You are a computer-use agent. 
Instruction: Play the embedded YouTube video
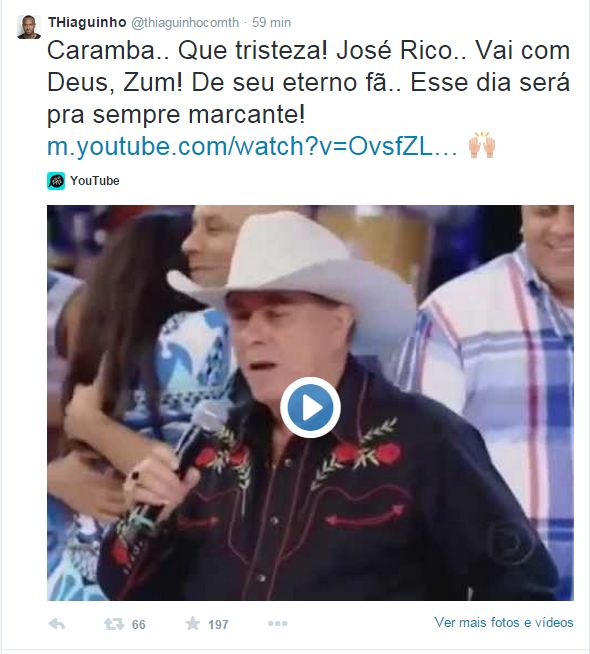coord(310,407)
